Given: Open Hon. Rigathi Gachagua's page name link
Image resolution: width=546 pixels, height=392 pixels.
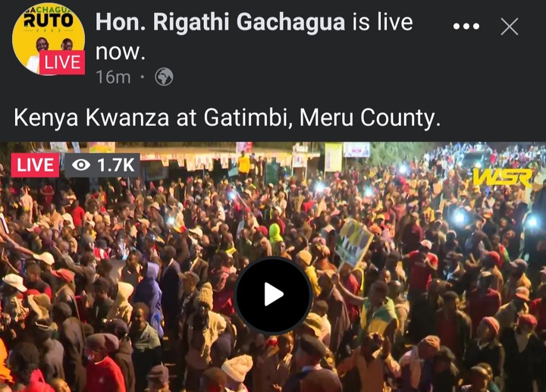Looking at the screenshot, I should coord(221,21).
